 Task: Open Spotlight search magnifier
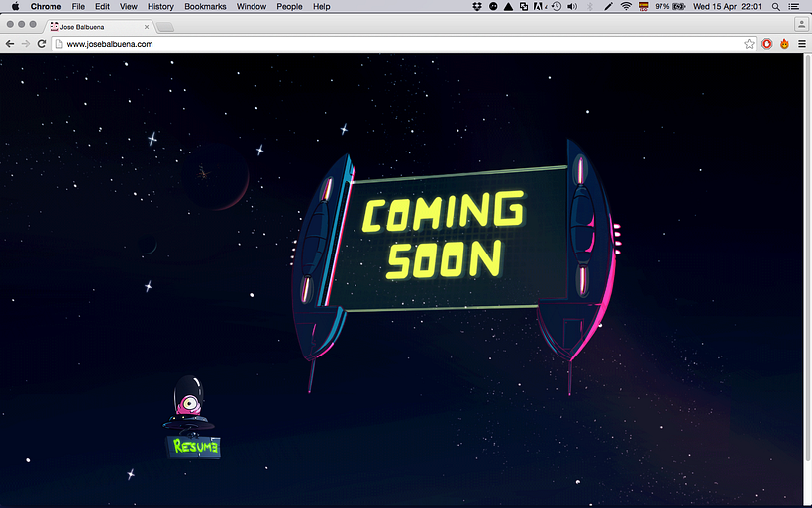coord(775,6)
